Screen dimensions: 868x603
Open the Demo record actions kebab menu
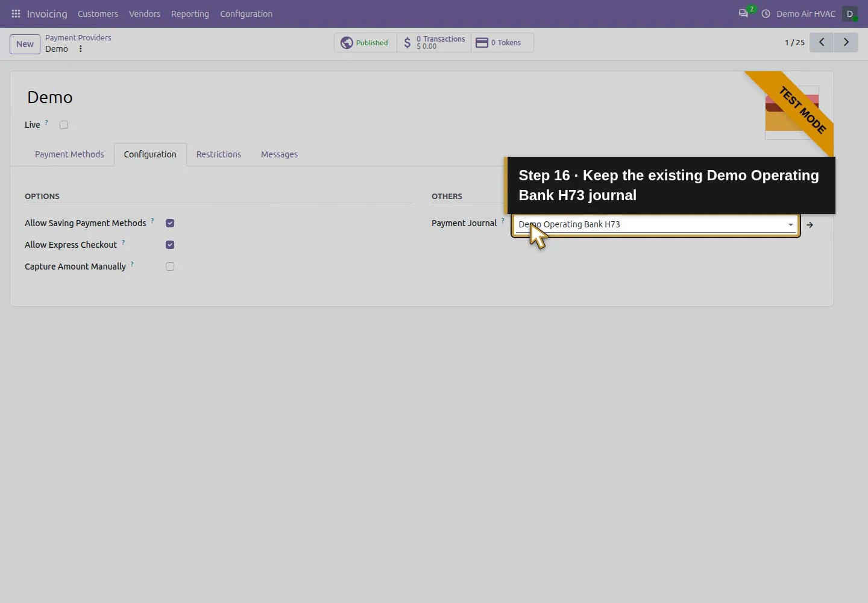coord(80,49)
